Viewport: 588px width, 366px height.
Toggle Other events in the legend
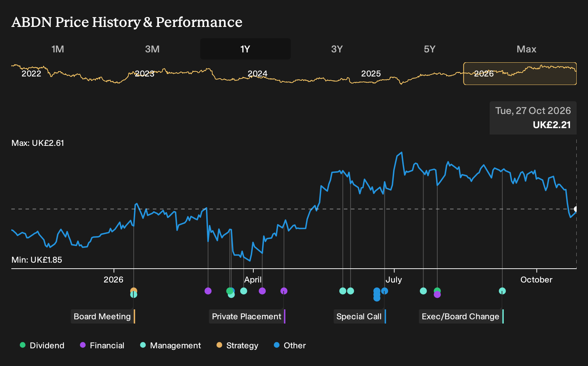click(x=290, y=345)
